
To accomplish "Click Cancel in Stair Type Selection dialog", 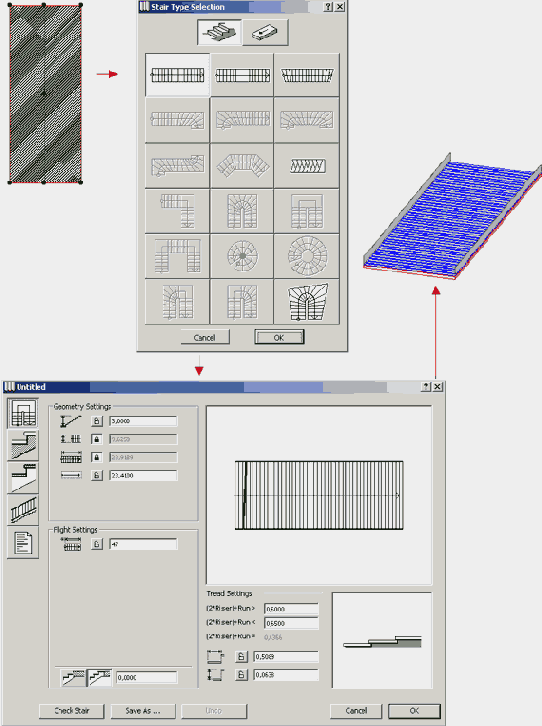I will tap(205, 338).
